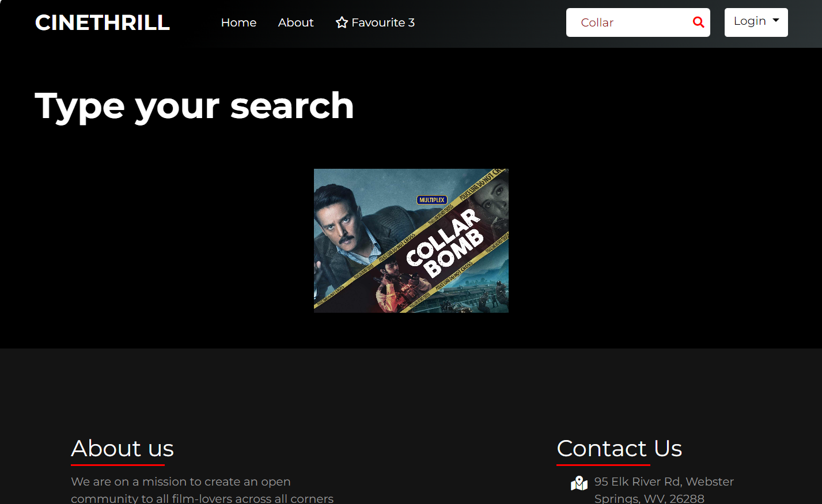Select the Type your search heading
Screen dimensions: 822x504
tap(194, 106)
